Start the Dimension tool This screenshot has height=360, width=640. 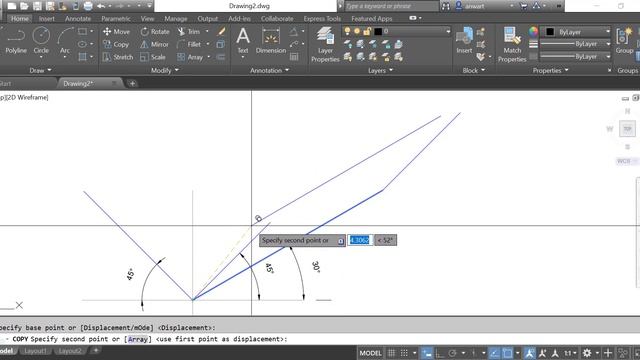[x=271, y=41]
